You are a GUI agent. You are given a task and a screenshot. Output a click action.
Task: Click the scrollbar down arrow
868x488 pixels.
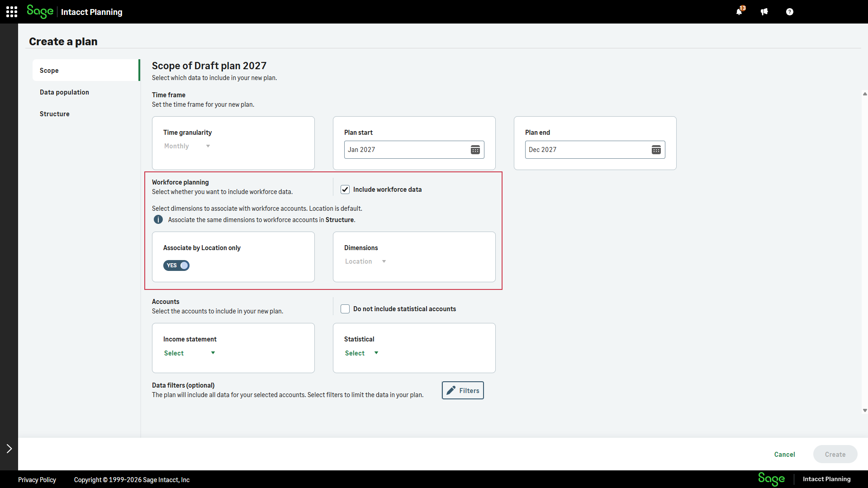[x=865, y=411]
